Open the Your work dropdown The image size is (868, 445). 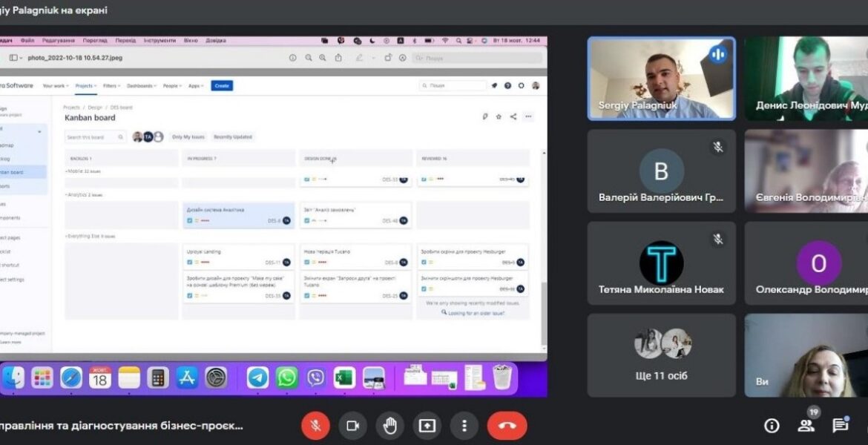(x=56, y=86)
